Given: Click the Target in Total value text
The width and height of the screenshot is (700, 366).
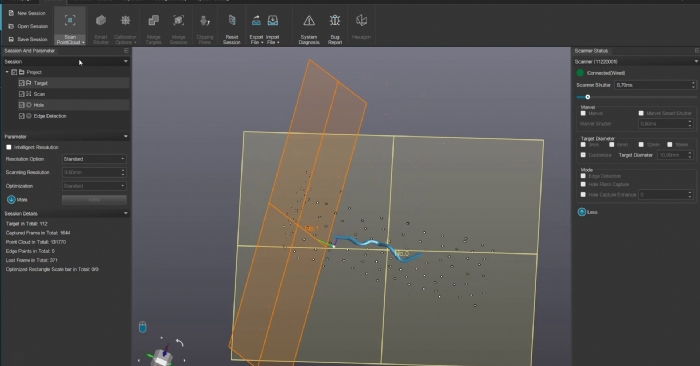Looking at the screenshot, I should [26, 224].
